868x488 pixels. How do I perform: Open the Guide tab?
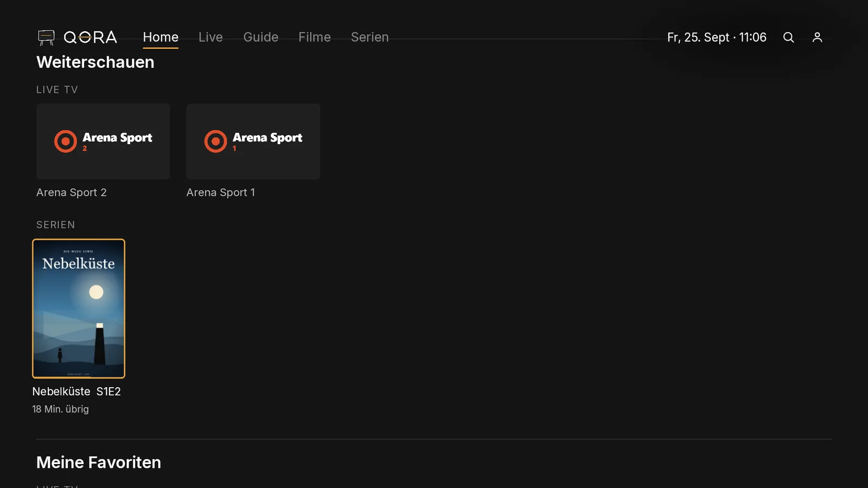pos(260,37)
